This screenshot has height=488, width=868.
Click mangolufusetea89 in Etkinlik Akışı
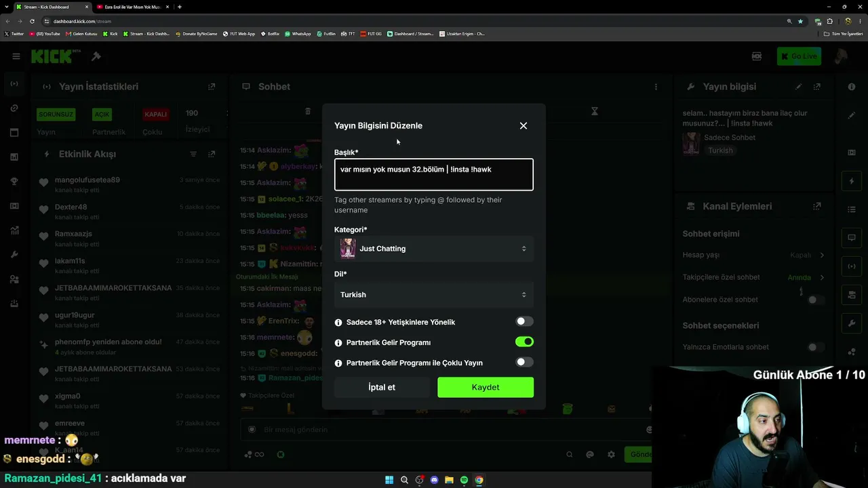[87, 180]
